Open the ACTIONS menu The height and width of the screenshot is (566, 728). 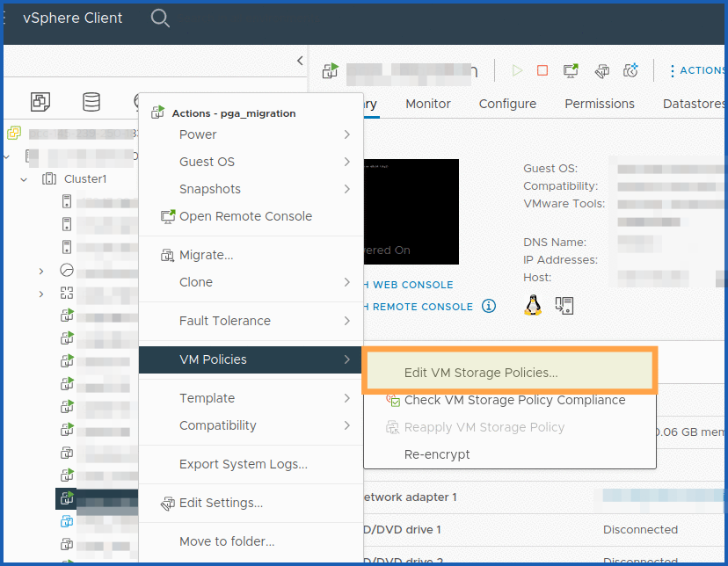coord(701,70)
